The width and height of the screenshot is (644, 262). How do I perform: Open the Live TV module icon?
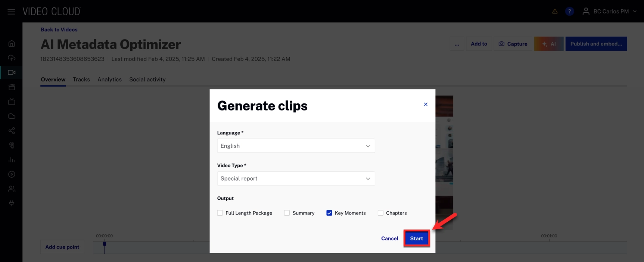tap(12, 102)
